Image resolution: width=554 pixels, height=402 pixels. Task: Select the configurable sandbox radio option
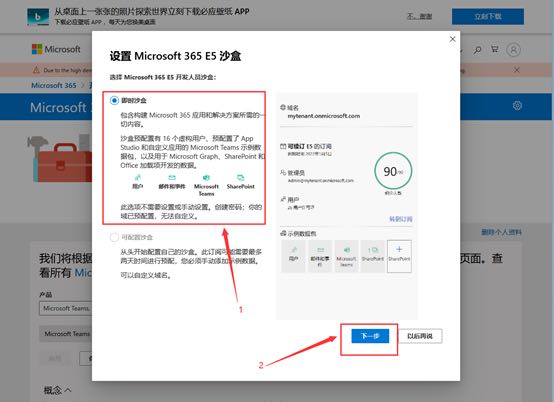[x=114, y=237]
